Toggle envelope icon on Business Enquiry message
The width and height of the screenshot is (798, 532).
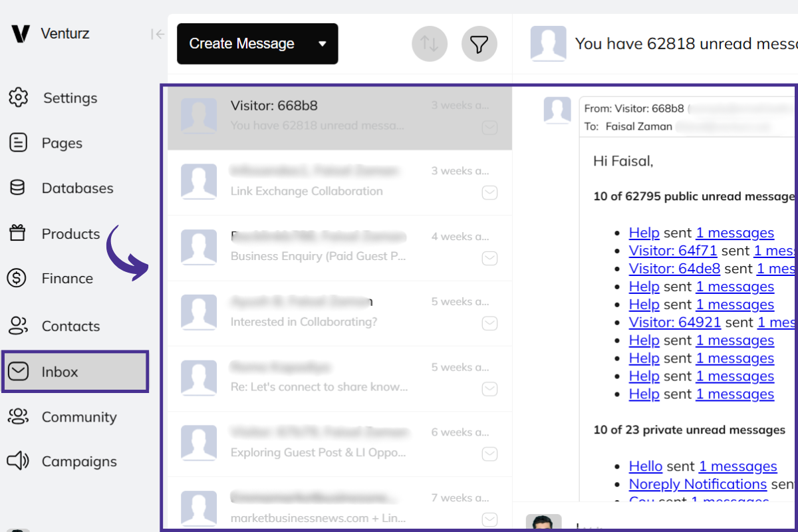489,258
